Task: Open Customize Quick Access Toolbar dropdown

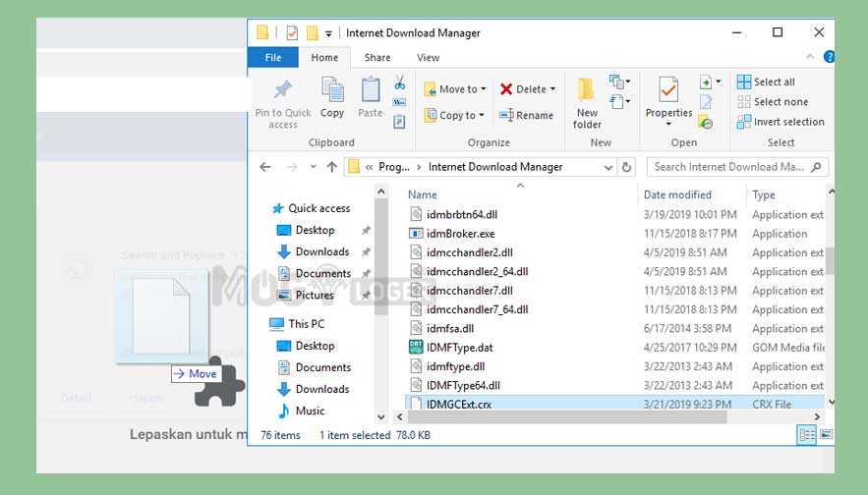Action: point(328,33)
